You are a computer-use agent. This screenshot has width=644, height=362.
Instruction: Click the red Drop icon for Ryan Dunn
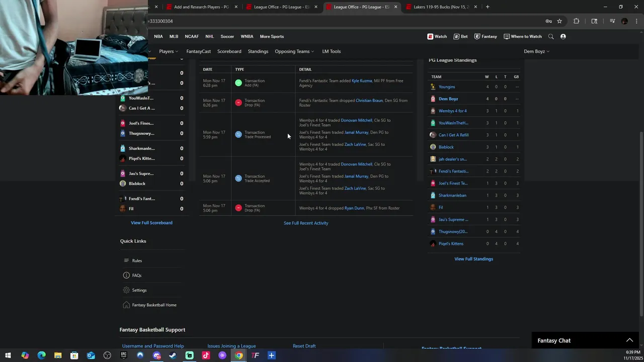click(x=238, y=208)
